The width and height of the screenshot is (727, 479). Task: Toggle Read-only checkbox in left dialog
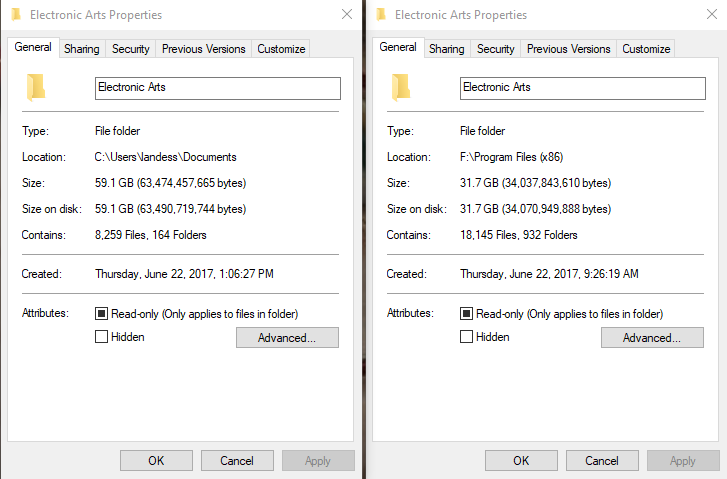coord(101,313)
